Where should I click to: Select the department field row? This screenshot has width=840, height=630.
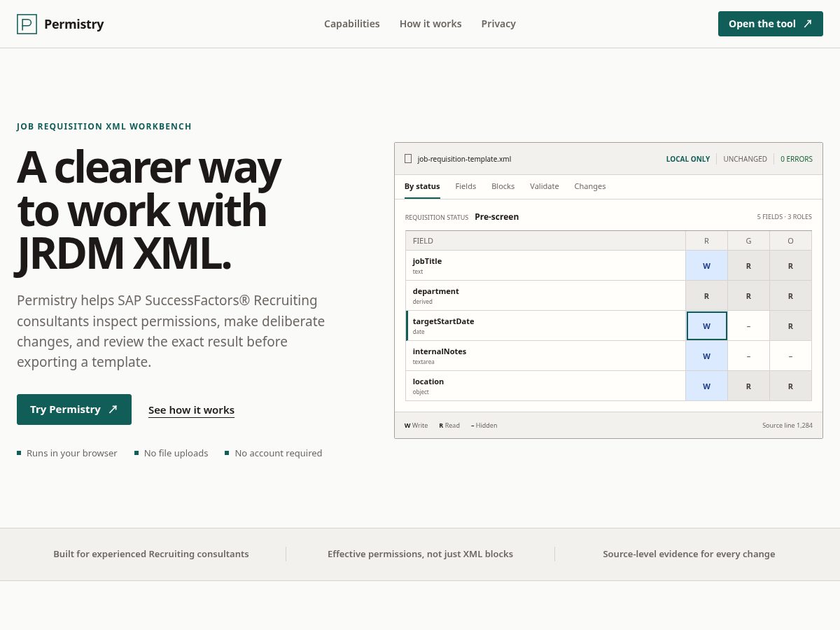[x=608, y=295]
